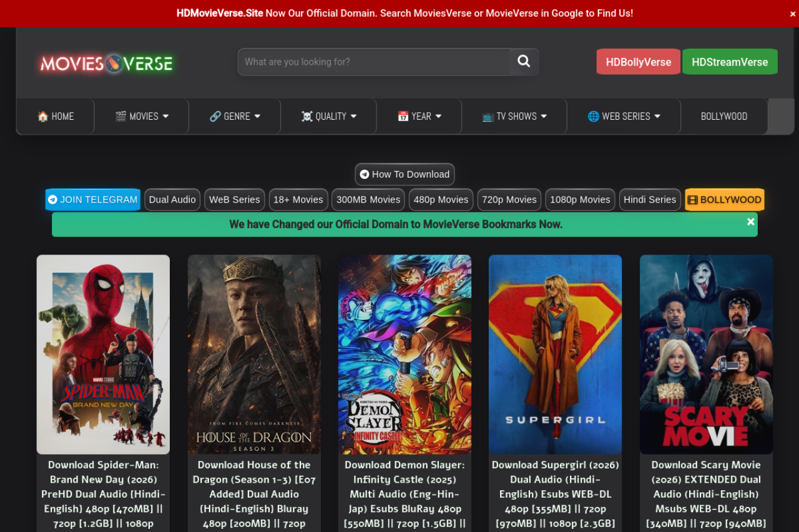Open Download Scary Movie (2026) title link

tap(706, 495)
